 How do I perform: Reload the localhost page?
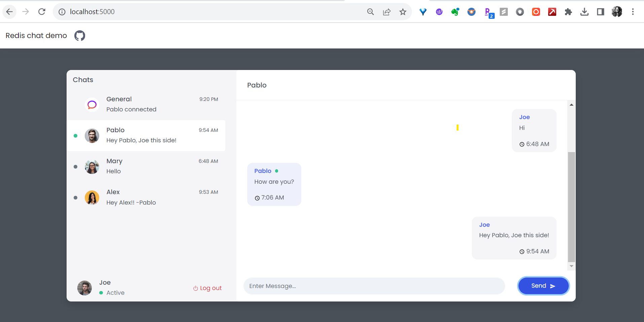click(42, 12)
